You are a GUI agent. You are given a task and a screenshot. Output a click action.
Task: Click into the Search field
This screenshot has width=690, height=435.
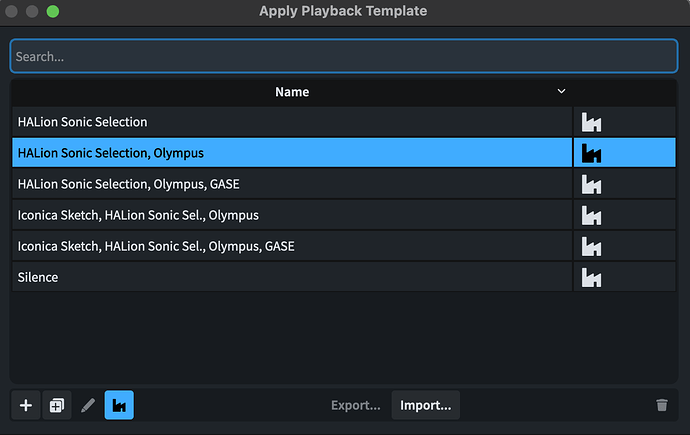[x=344, y=57]
